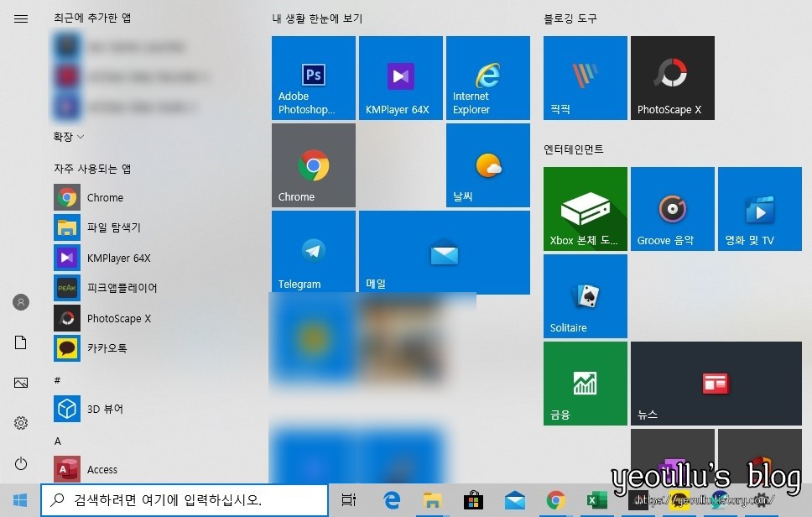This screenshot has height=517, width=812.
Task: Launch the Telegram tile
Action: tap(313, 252)
